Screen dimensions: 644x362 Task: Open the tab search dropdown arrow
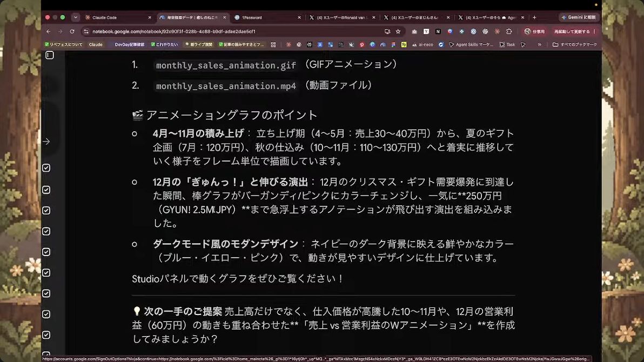[76, 17]
